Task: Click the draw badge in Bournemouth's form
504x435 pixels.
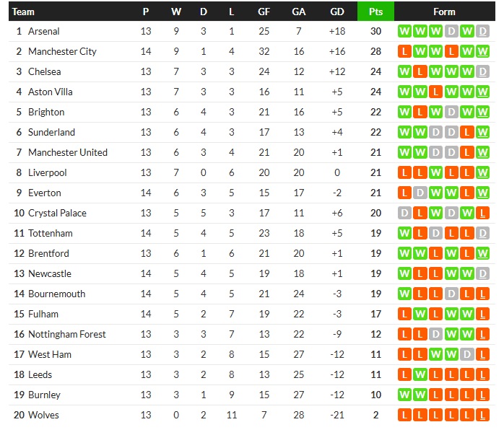Action: [x=451, y=294]
